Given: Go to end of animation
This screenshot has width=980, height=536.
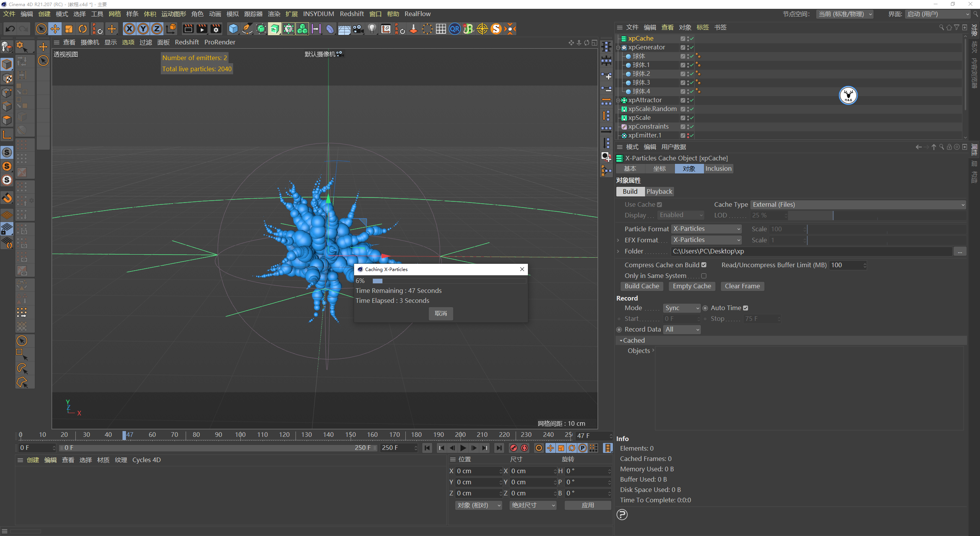Looking at the screenshot, I should 499,448.
